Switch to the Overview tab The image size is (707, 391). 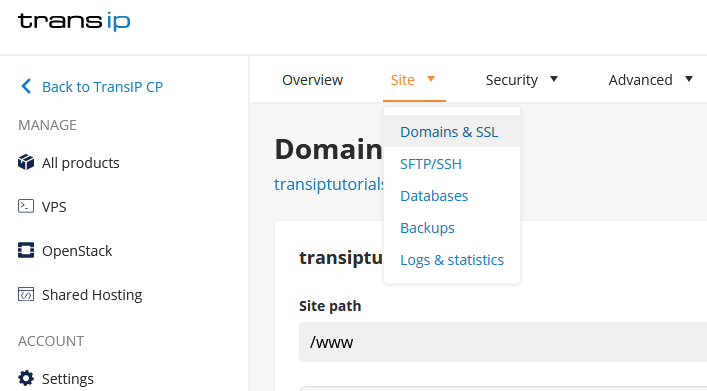click(x=312, y=80)
